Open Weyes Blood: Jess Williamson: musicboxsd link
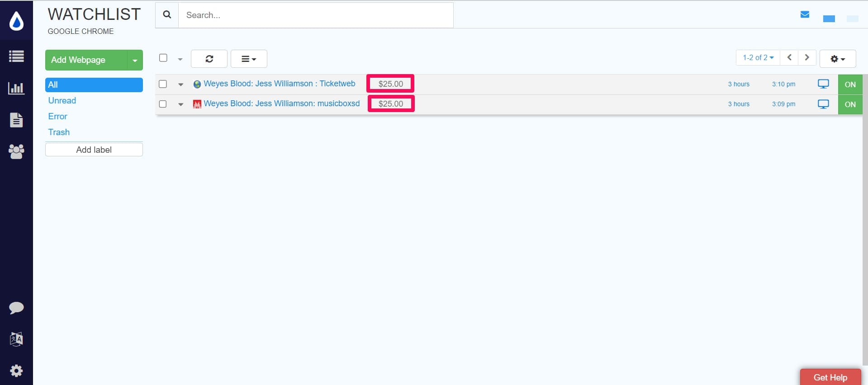 (x=281, y=103)
